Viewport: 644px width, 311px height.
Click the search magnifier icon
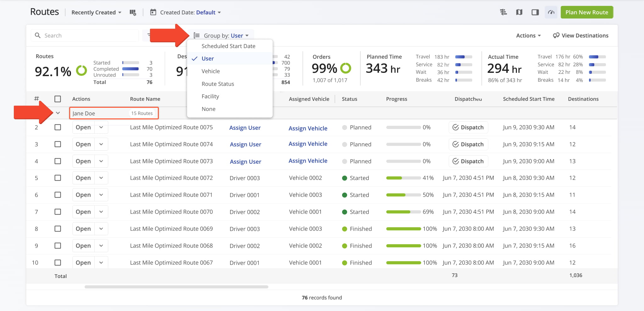coord(38,35)
